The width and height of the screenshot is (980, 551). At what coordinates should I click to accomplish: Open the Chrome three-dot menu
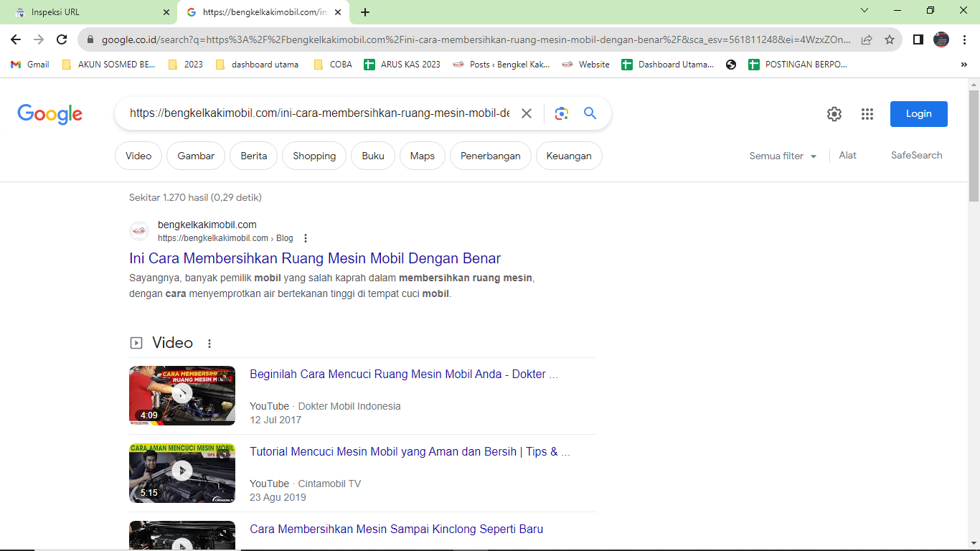coord(964,40)
